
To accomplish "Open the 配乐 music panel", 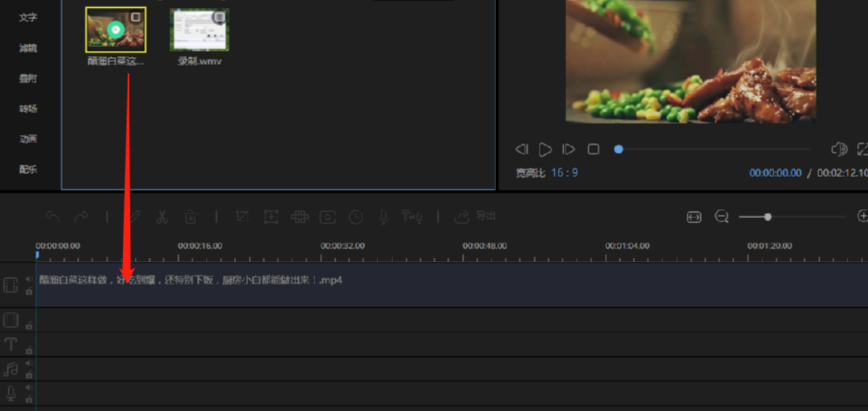I will click(28, 169).
